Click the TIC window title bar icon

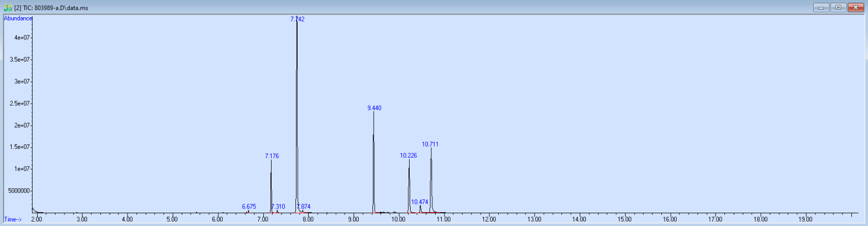(8, 8)
